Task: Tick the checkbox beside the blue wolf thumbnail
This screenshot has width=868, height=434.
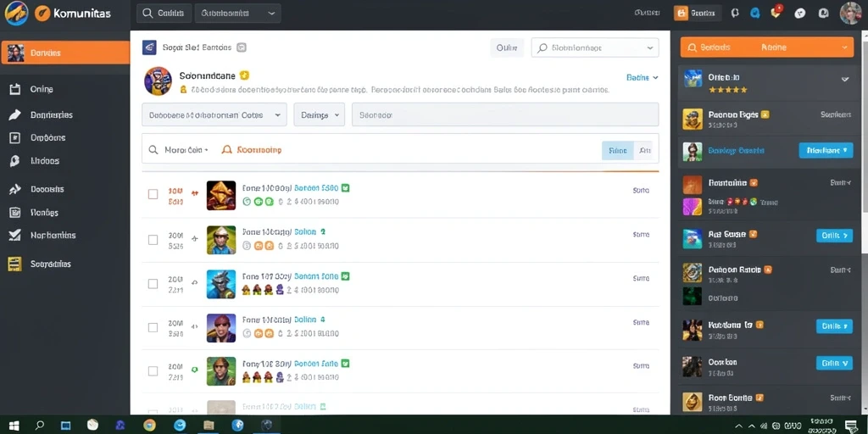Action: (x=153, y=283)
